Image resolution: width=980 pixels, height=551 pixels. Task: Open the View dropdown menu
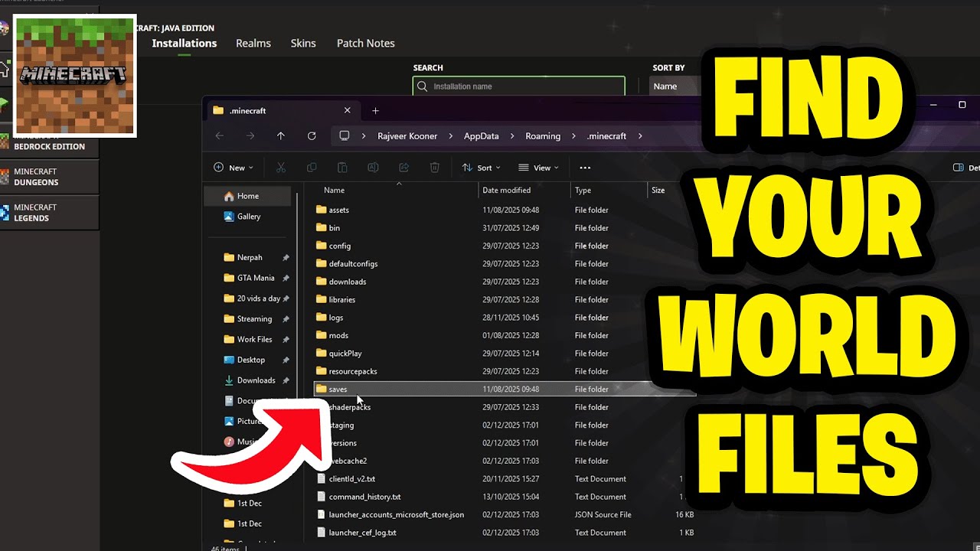pyautogui.click(x=539, y=168)
